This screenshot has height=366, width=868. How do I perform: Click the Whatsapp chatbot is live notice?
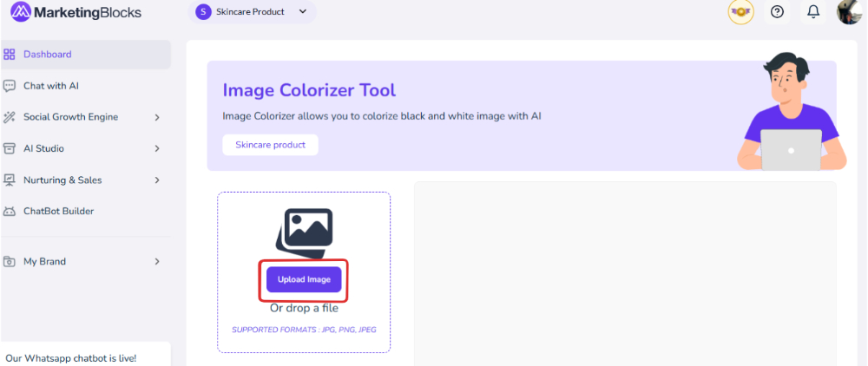click(71, 357)
